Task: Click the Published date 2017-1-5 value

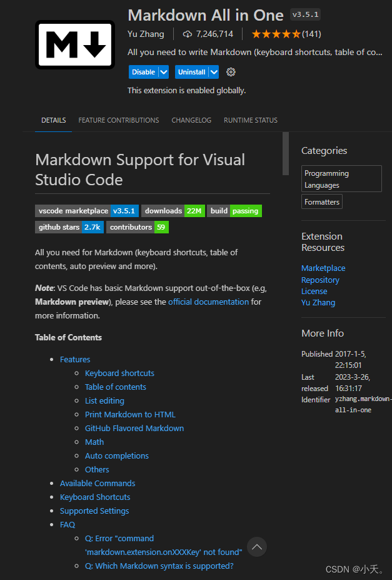Action: click(x=350, y=360)
